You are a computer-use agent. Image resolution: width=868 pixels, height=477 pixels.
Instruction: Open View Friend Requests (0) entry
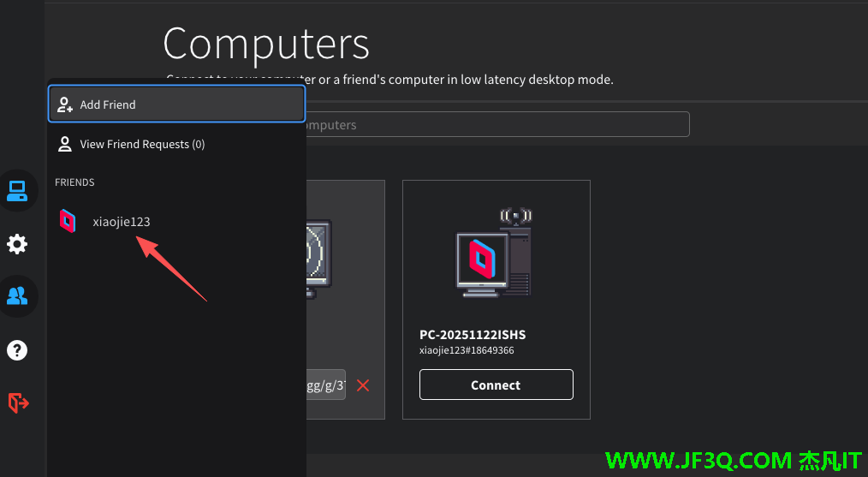[x=142, y=144]
